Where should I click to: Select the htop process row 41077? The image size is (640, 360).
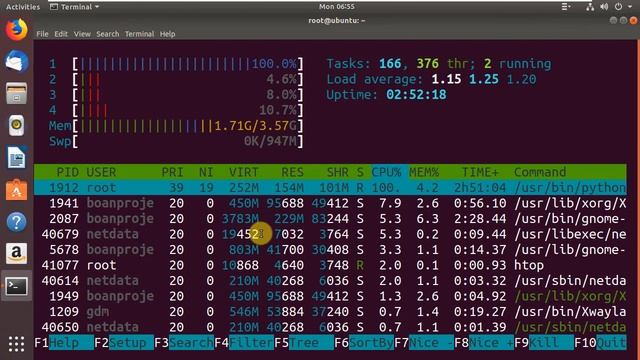pyautogui.click(x=330, y=265)
